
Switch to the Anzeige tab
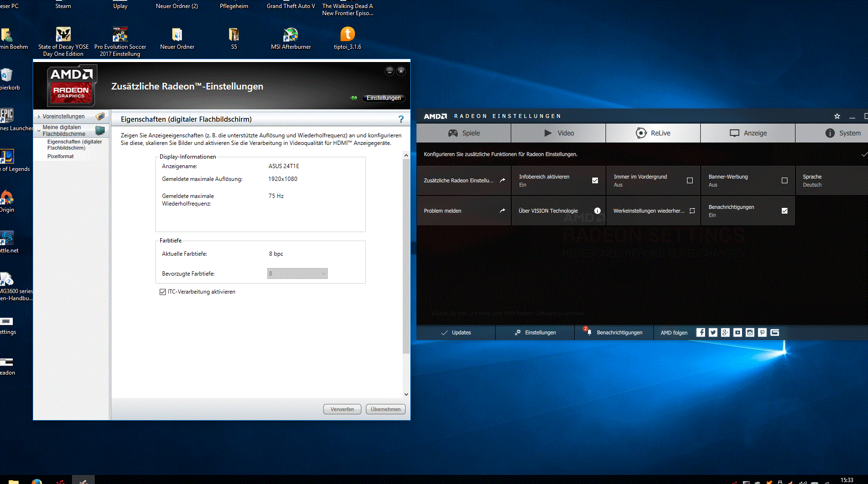point(748,133)
